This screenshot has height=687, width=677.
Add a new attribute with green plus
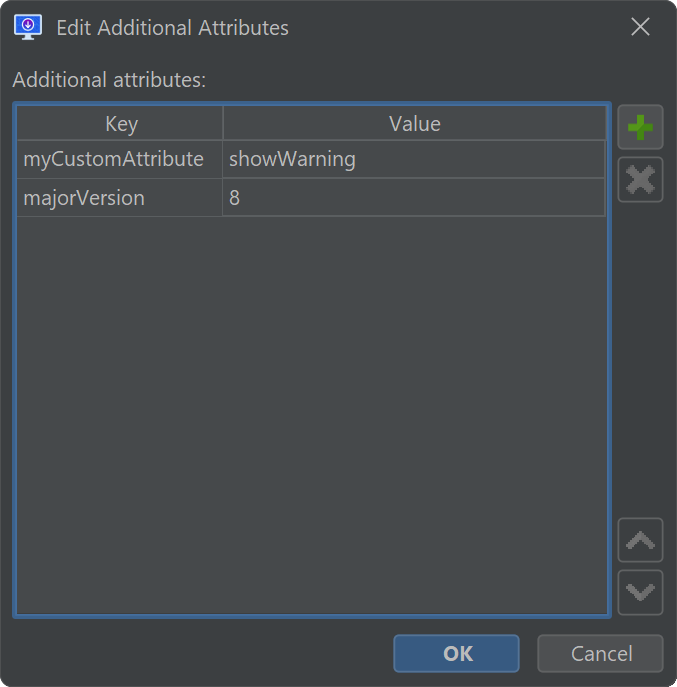[x=640, y=127]
